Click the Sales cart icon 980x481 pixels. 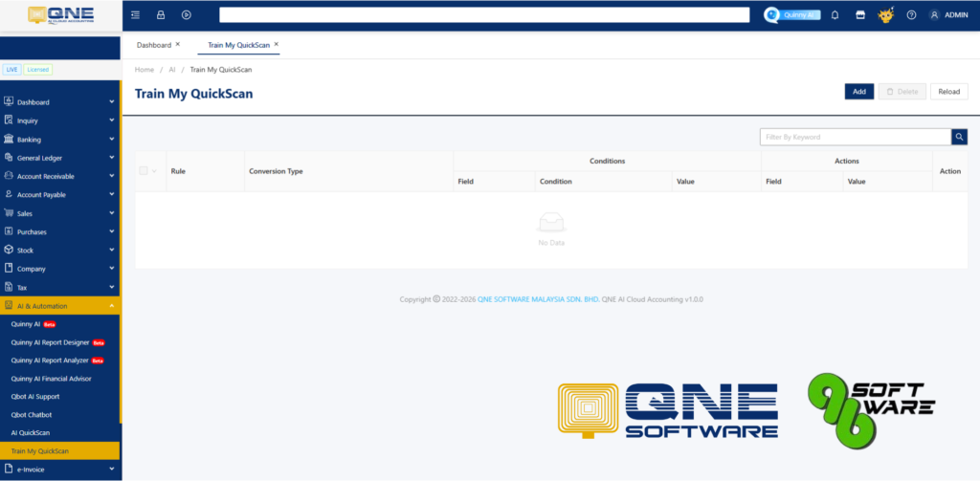pyautogui.click(x=9, y=212)
